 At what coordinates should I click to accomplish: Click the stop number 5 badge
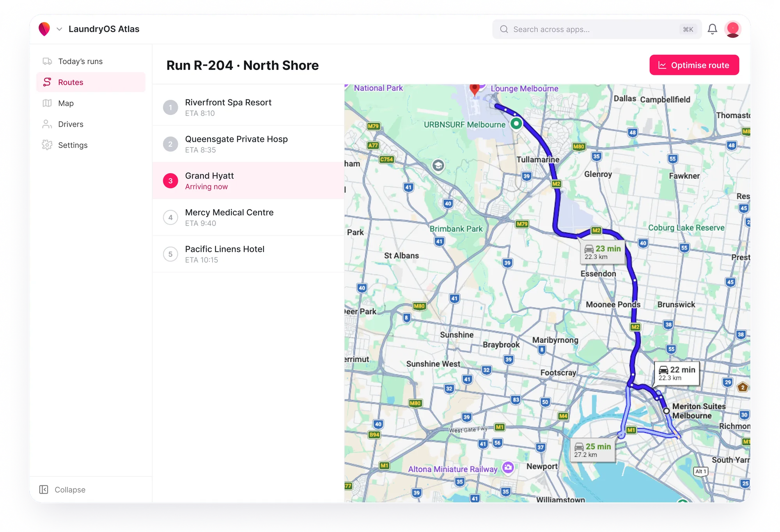pos(170,254)
